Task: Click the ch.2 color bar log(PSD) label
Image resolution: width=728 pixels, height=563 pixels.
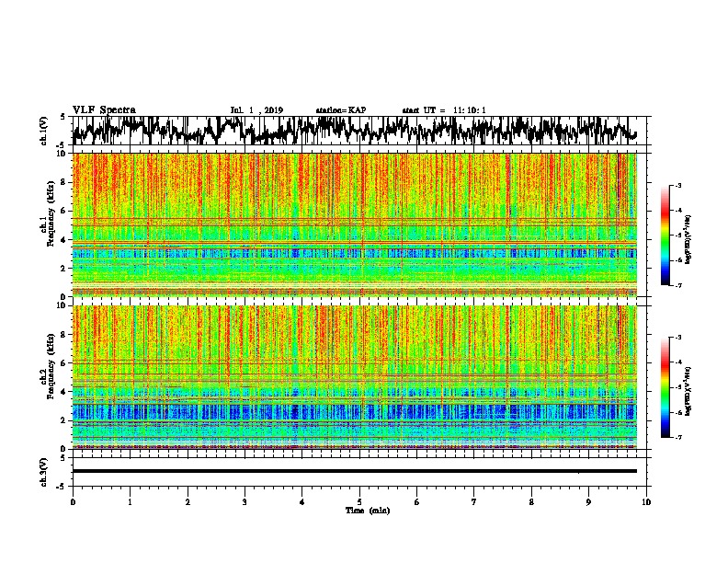Action: (x=688, y=391)
